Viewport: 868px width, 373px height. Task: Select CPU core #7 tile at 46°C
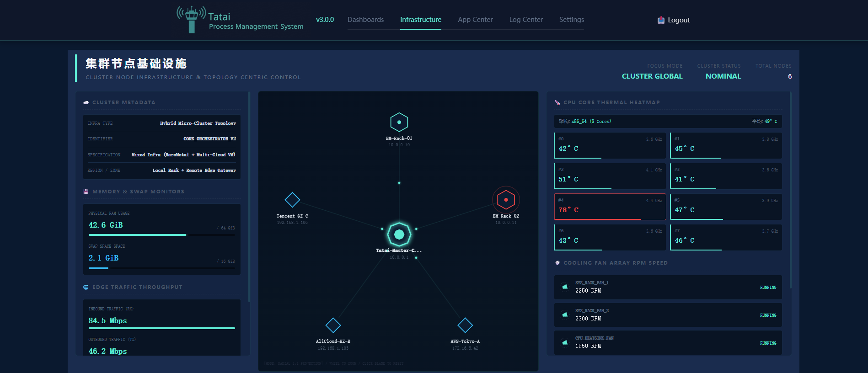pos(726,237)
